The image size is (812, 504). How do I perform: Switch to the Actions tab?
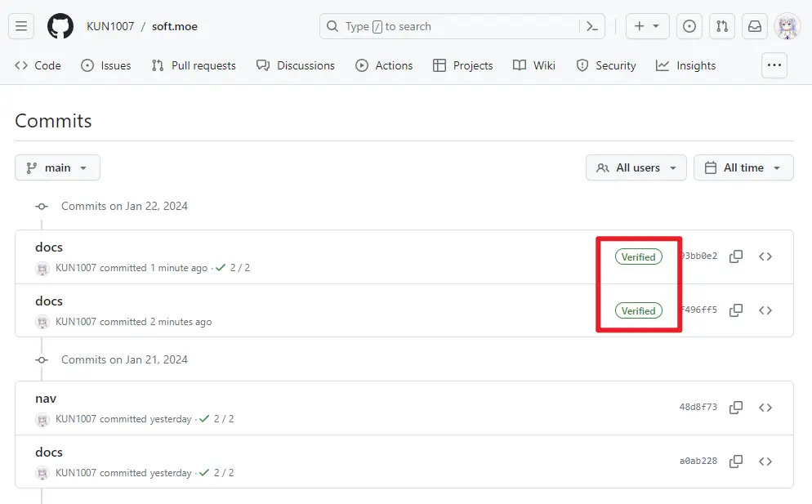pyautogui.click(x=384, y=65)
